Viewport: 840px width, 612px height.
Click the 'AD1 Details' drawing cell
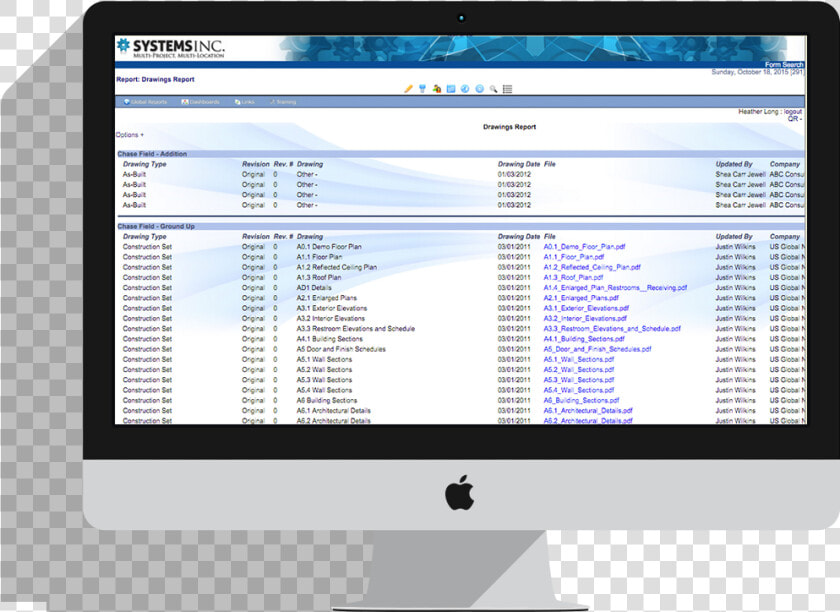314,288
